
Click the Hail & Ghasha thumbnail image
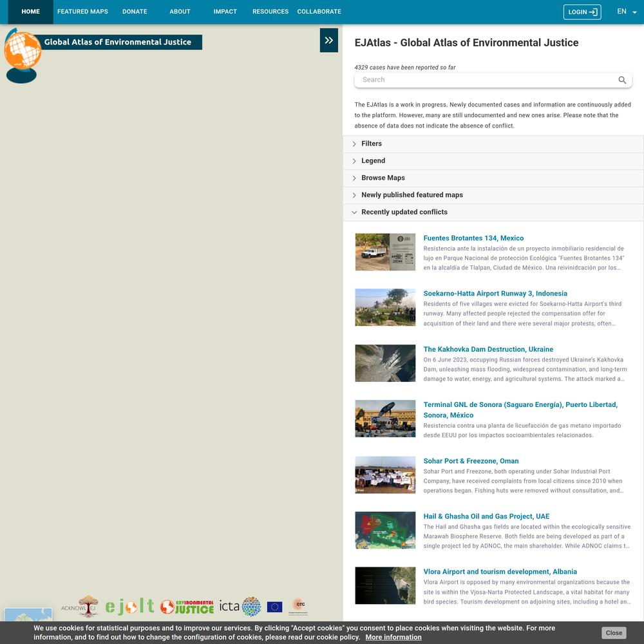pyautogui.click(x=385, y=531)
